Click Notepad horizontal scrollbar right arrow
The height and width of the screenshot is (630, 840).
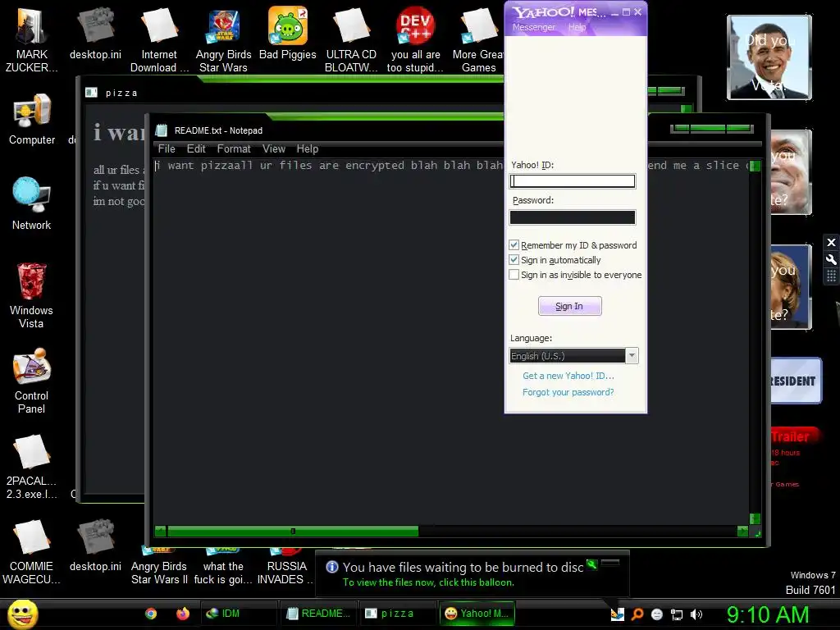click(742, 532)
